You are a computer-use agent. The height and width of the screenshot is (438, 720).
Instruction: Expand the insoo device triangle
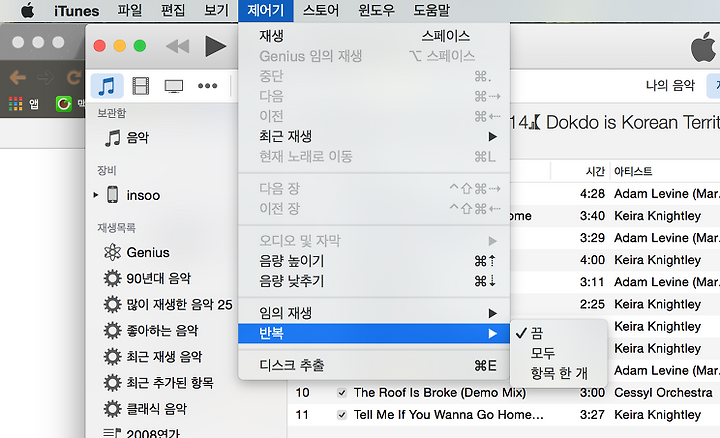click(96, 195)
